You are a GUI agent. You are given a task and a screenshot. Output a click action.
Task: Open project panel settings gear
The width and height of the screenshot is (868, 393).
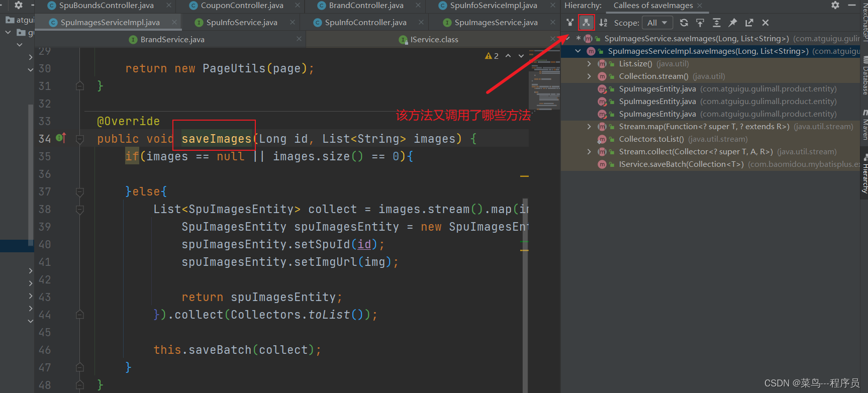pos(19,5)
